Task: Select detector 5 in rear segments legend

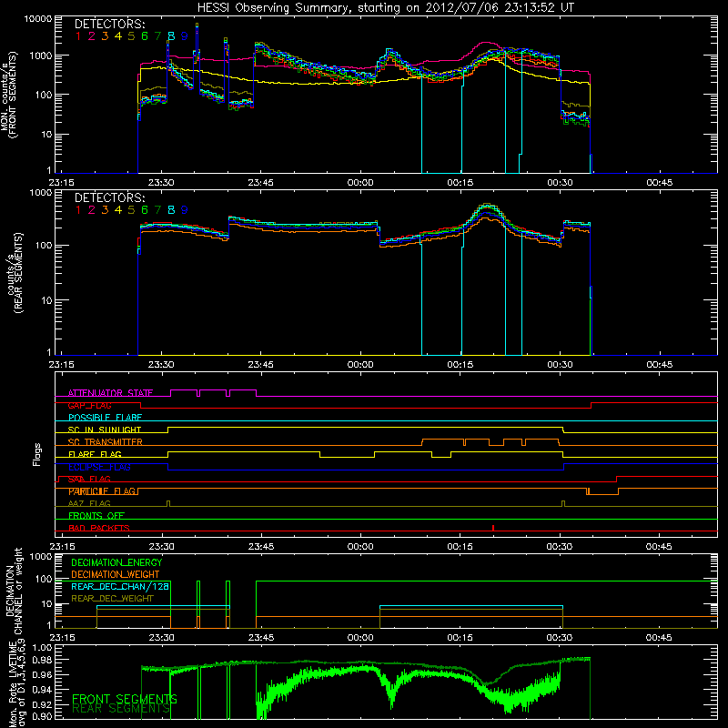Action: [x=131, y=210]
